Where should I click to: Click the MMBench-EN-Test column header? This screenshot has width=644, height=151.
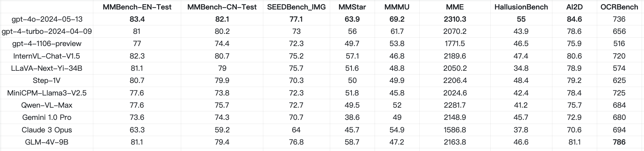coord(137,7)
